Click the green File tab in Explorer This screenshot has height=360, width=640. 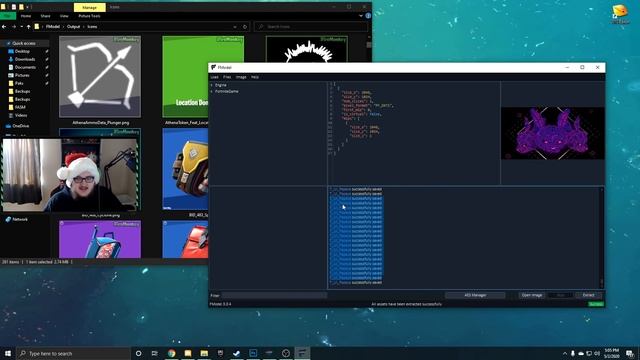(8, 16)
